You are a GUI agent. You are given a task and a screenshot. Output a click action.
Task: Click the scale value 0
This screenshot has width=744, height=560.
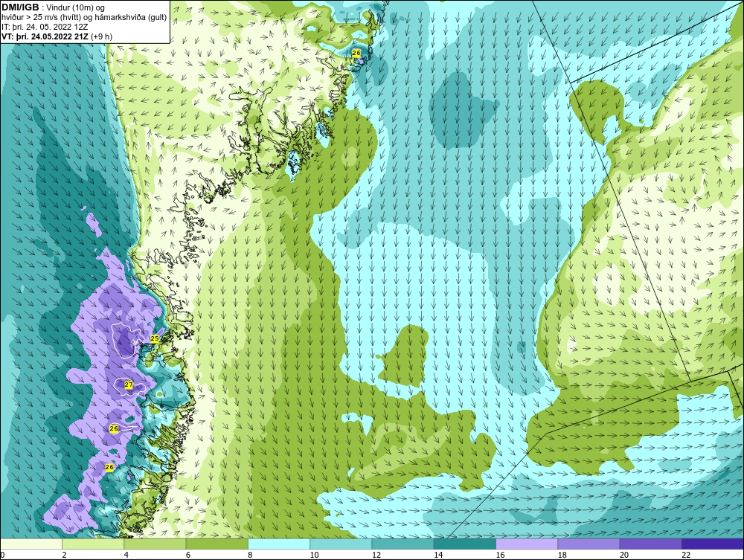click(2, 556)
